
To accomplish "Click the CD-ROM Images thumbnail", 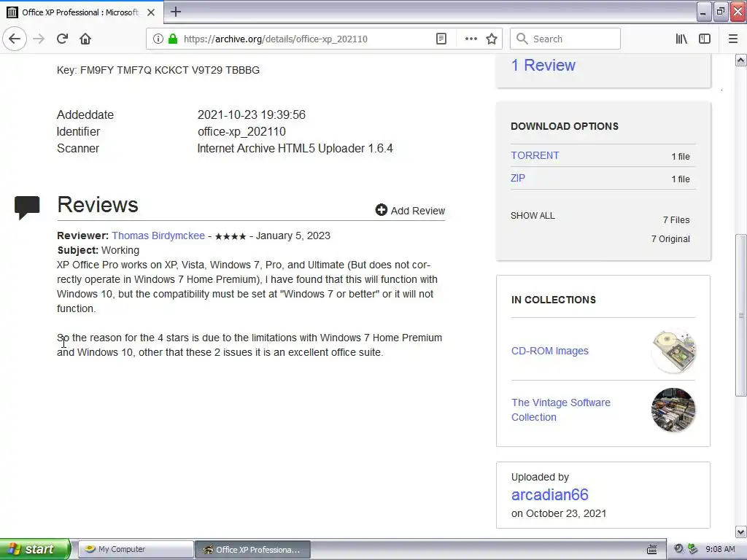I will pos(673,351).
